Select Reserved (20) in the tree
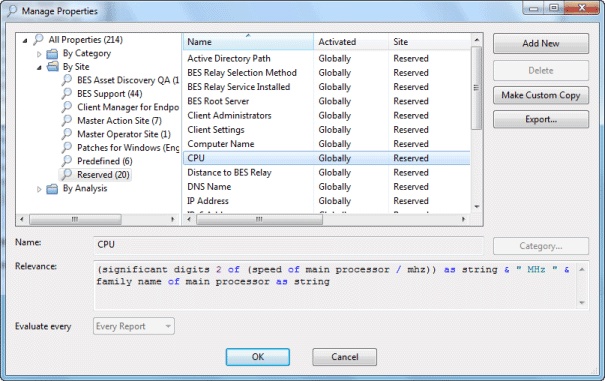 103,175
